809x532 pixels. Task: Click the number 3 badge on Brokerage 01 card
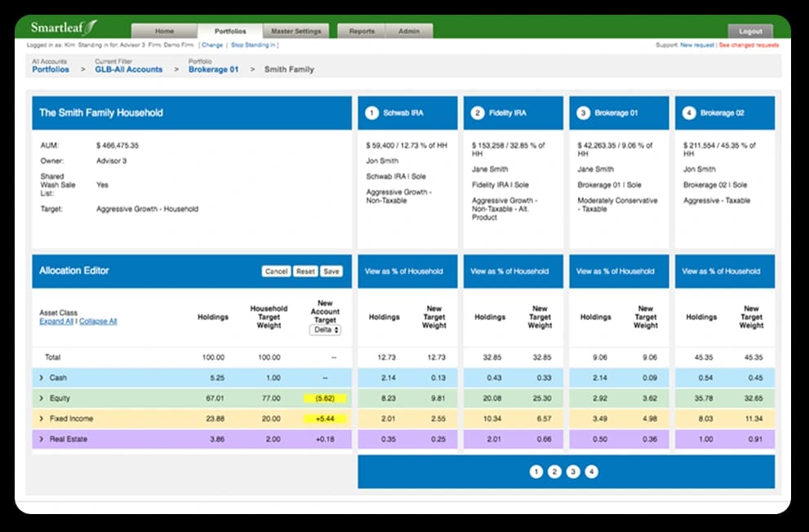tap(583, 113)
